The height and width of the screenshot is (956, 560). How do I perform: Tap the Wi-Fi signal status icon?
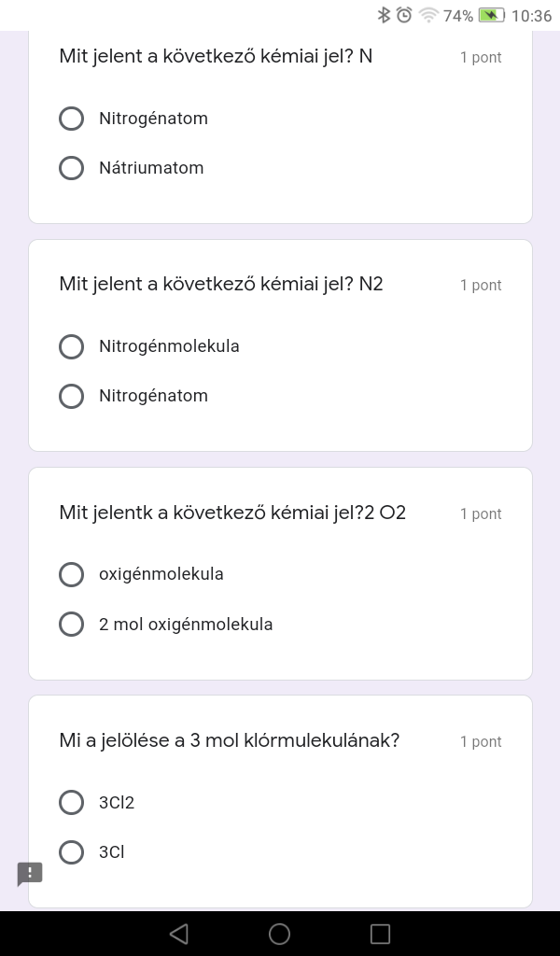coord(428,15)
